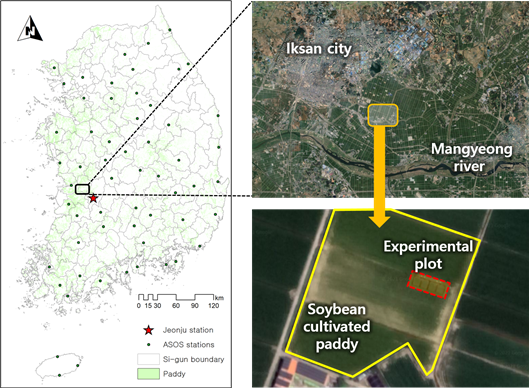Click the Si-gun boundary legend box
Screen dimensions: 529x388
(148, 359)
